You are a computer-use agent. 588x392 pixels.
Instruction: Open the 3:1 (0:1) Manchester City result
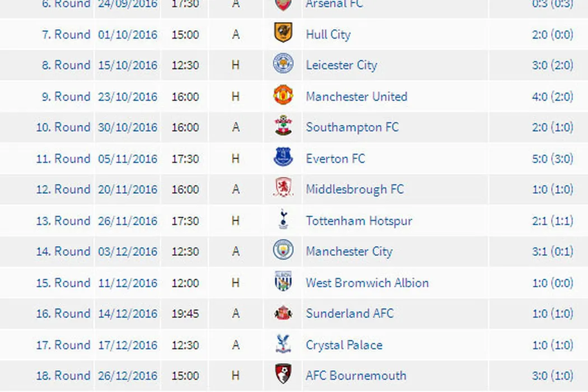pos(552,251)
